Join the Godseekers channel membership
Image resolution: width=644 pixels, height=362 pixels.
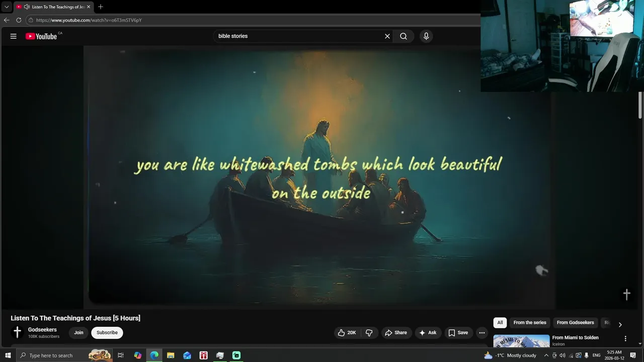pos(79,333)
